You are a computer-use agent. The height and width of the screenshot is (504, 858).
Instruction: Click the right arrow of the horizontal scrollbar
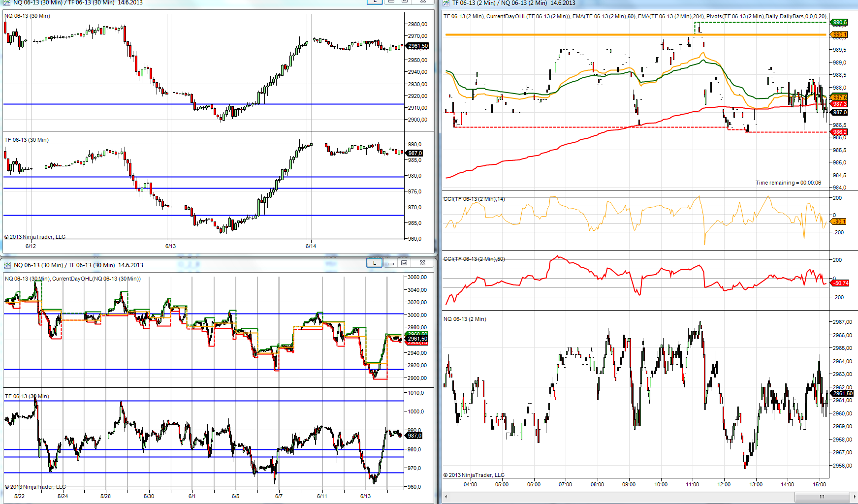(854, 497)
